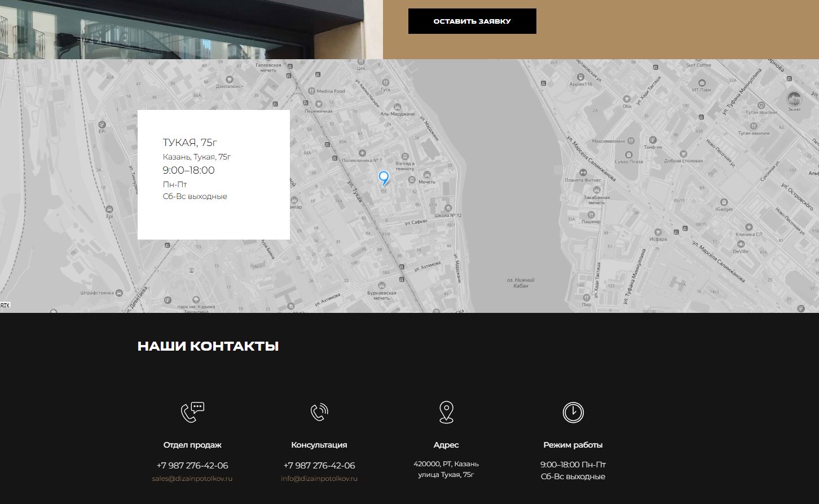Select the Сувар Плаза map icon

(x=628, y=154)
